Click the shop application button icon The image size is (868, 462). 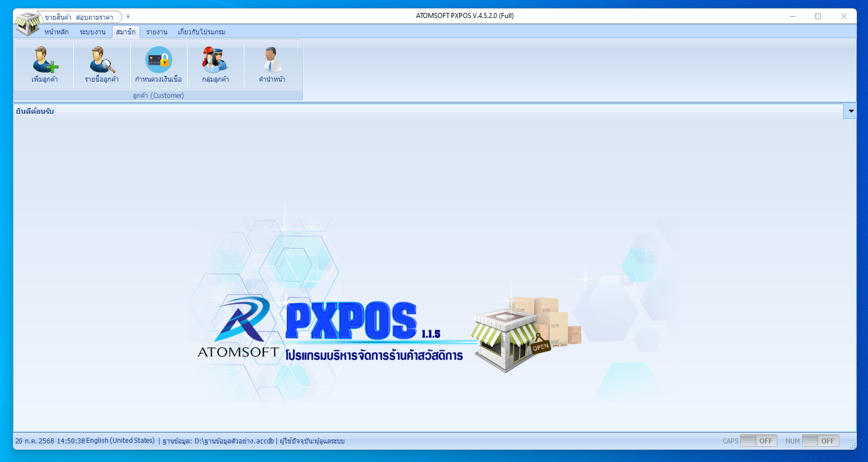tap(28, 23)
